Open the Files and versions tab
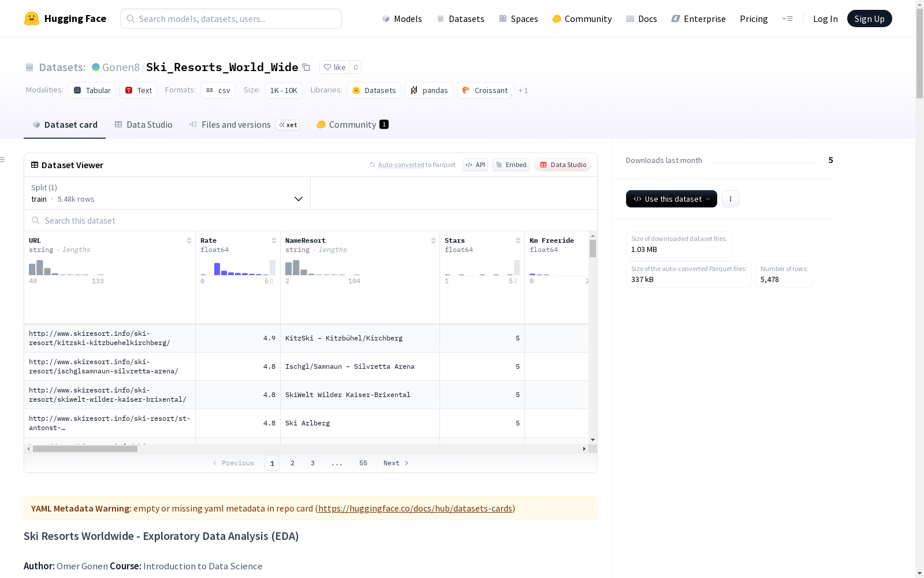 click(x=244, y=124)
